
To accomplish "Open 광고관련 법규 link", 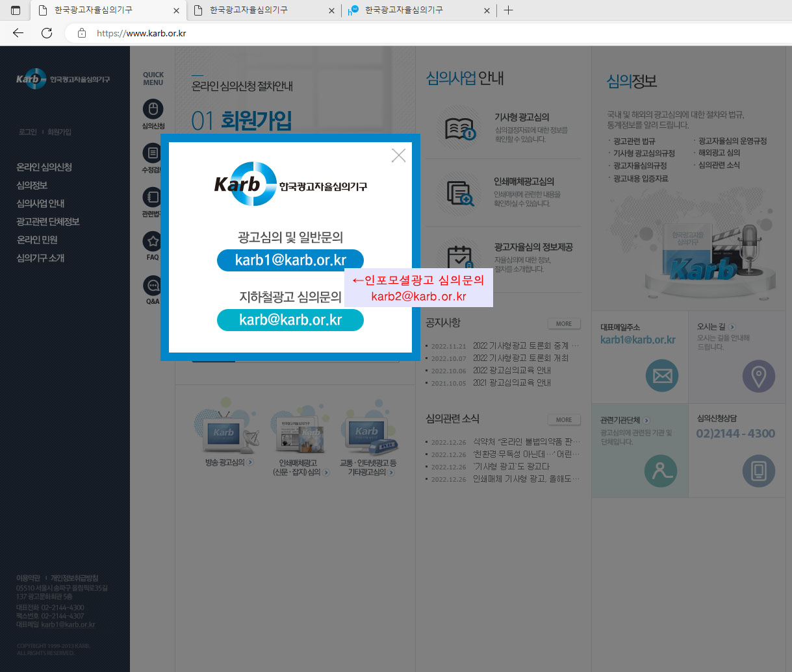I will coord(634,141).
